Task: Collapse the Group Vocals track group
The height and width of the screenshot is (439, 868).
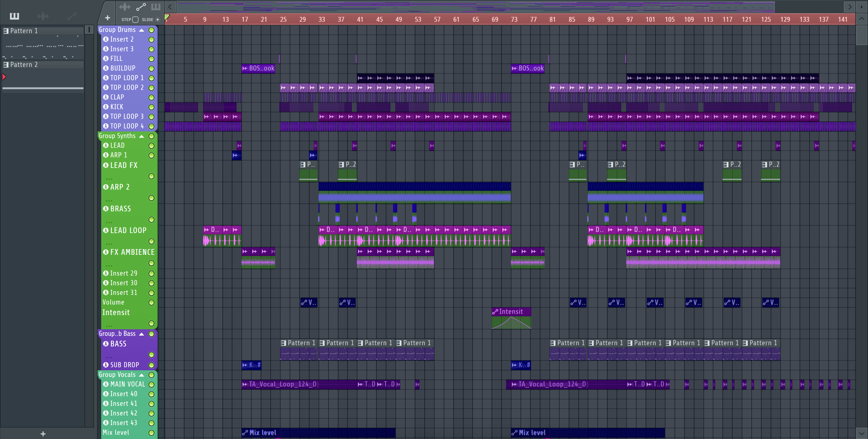Action: [x=142, y=375]
